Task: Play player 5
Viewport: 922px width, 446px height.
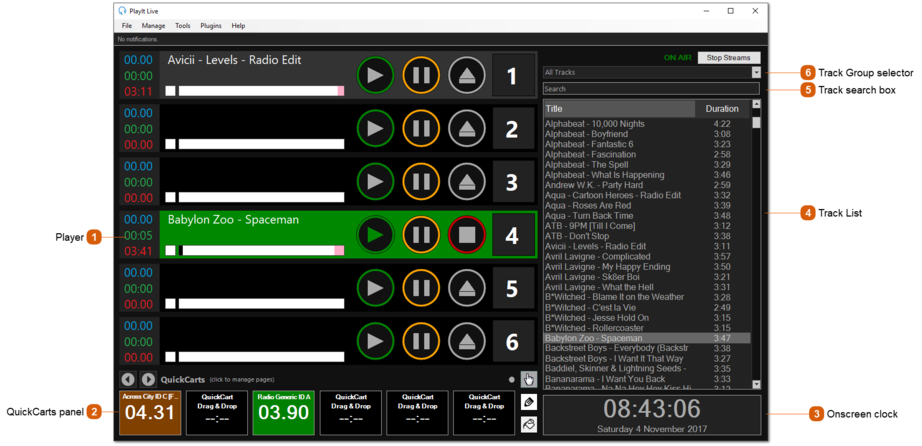Action: click(375, 288)
